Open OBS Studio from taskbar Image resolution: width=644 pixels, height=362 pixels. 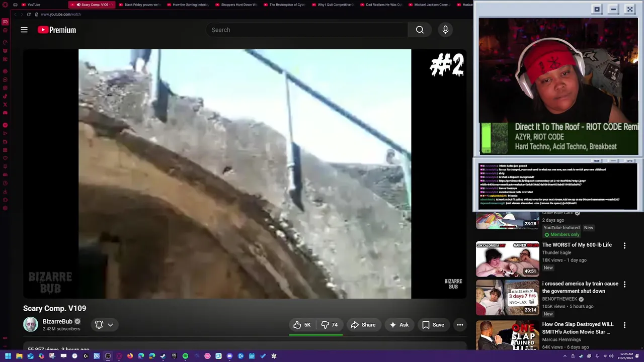coord(108,356)
